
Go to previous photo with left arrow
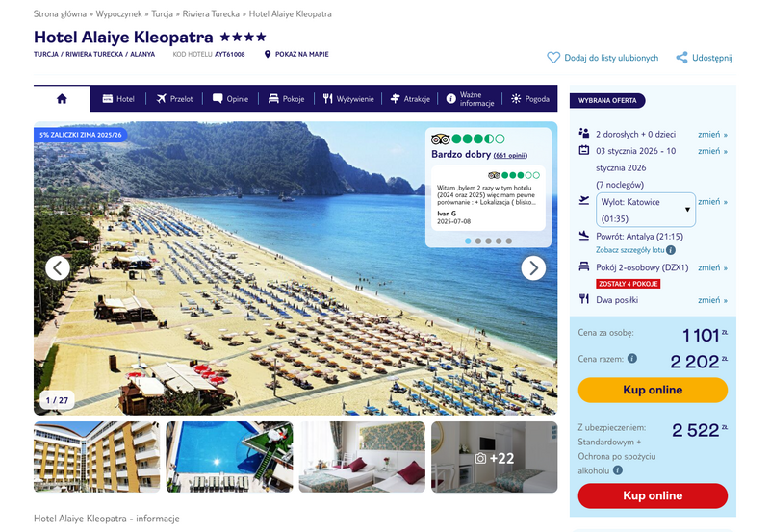[x=58, y=268]
